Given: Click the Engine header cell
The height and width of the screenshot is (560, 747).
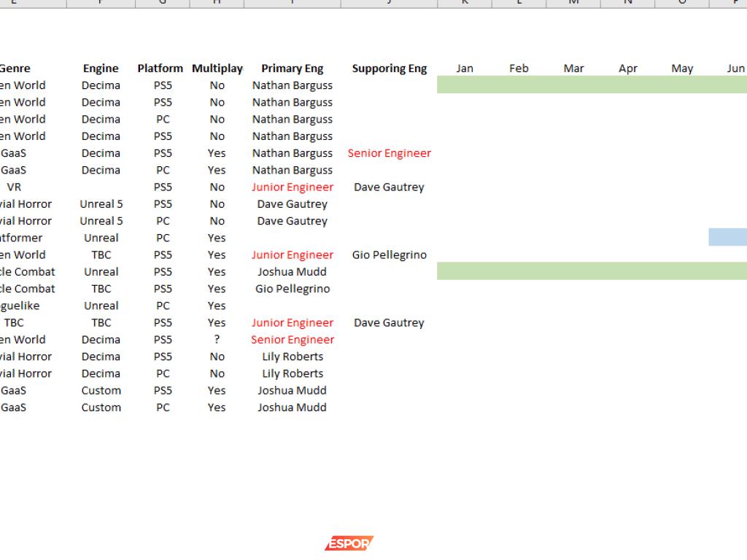Looking at the screenshot, I should (101, 69).
